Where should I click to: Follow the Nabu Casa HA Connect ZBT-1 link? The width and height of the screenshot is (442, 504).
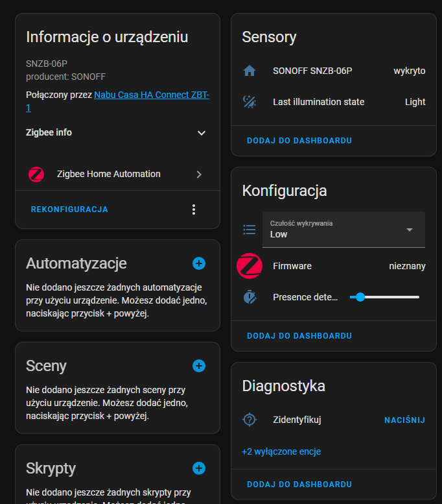(152, 95)
